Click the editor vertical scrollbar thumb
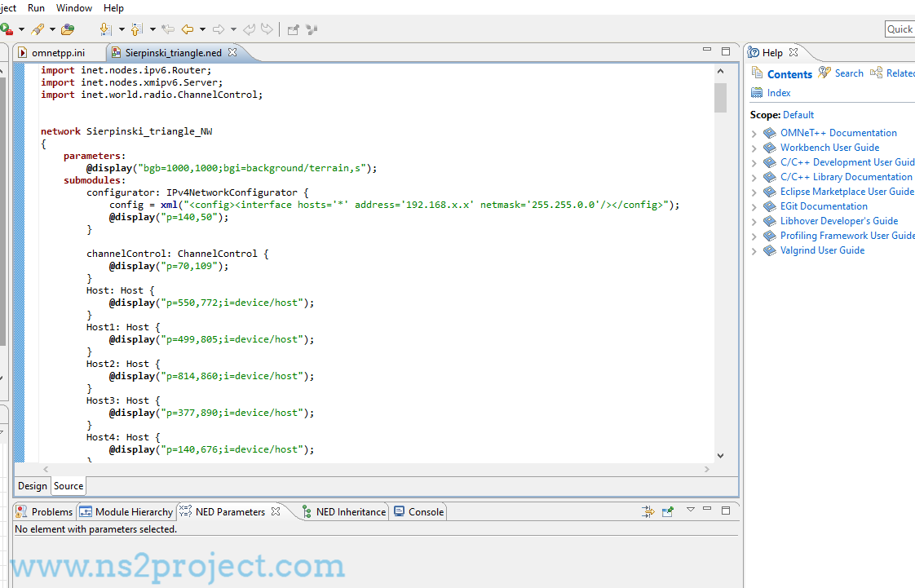The height and width of the screenshot is (588, 915). coord(721,97)
